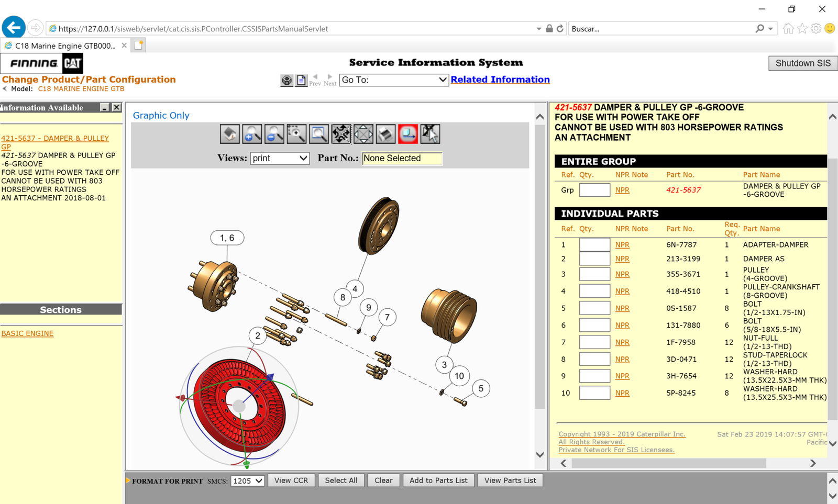Click the Shutdown SIS button
838x504 pixels.
tap(802, 63)
